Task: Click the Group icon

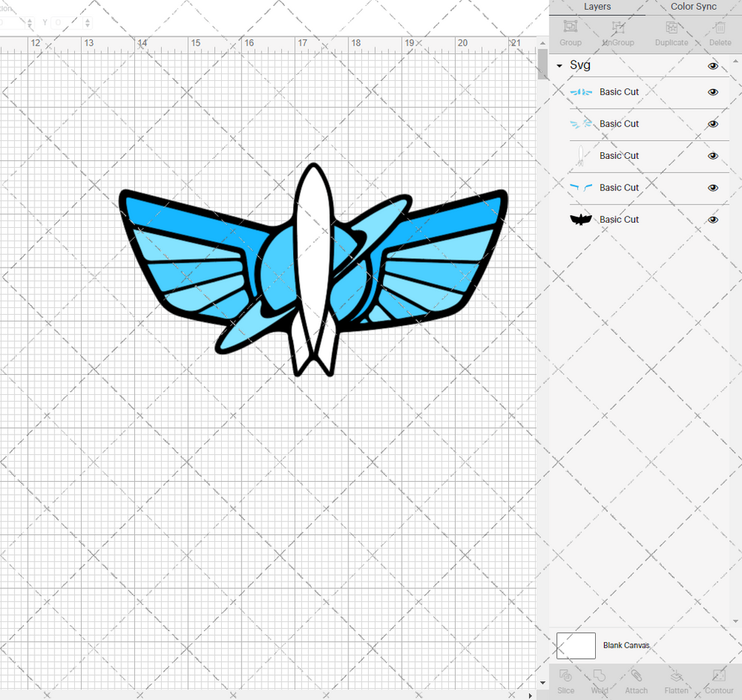Action: tap(570, 31)
